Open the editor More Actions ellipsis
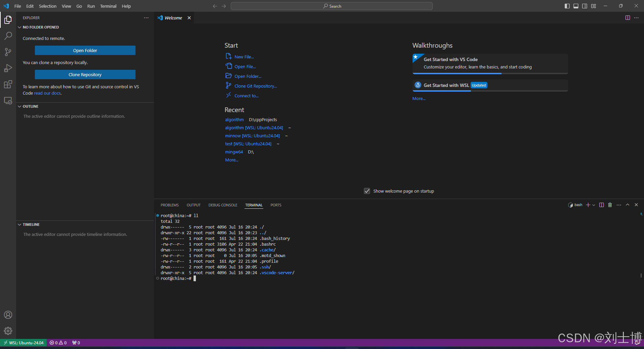 (x=636, y=18)
